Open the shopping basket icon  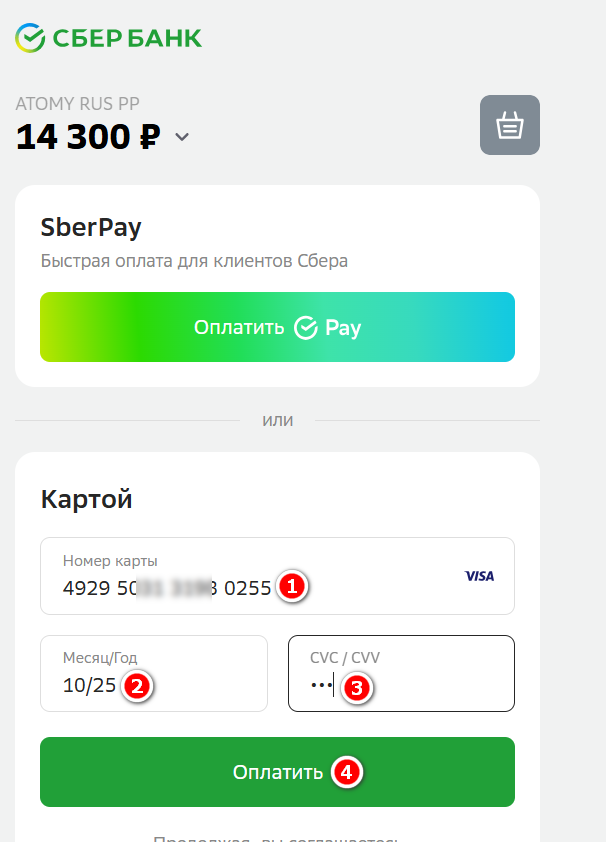510,125
